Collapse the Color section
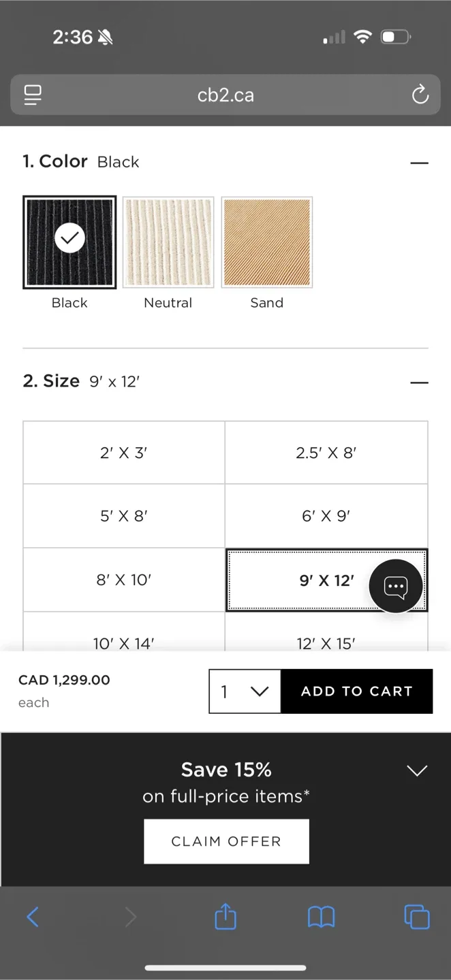 420,163
